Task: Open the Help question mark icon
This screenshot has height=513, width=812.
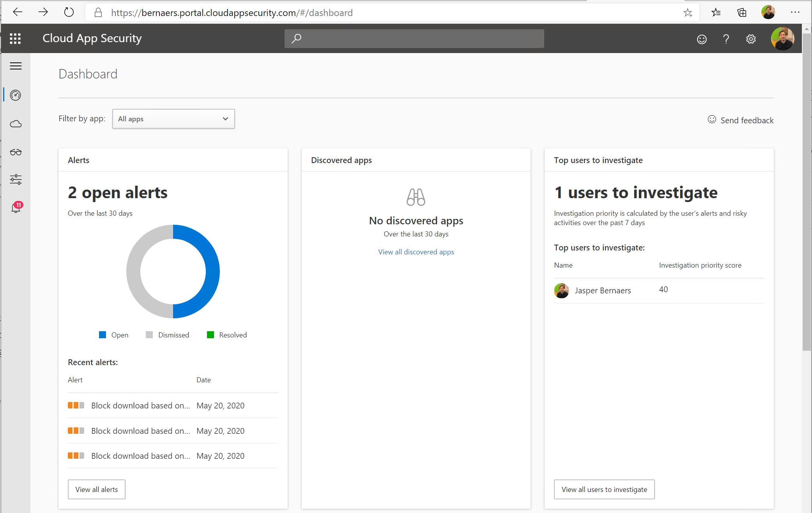Action: [x=726, y=39]
